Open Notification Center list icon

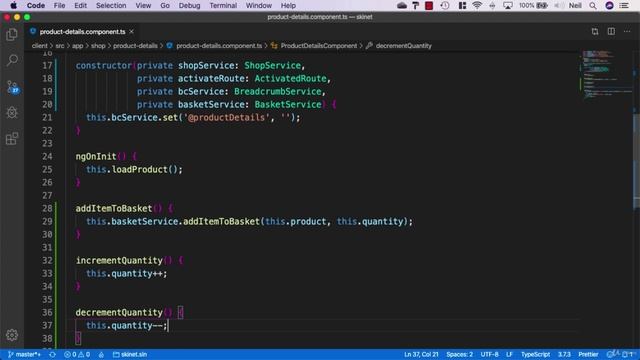click(x=624, y=6)
